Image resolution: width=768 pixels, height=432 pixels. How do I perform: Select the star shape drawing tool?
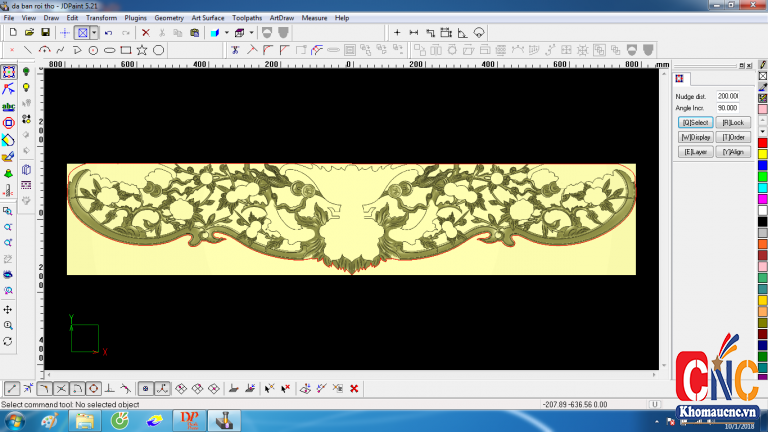(142, 49)
